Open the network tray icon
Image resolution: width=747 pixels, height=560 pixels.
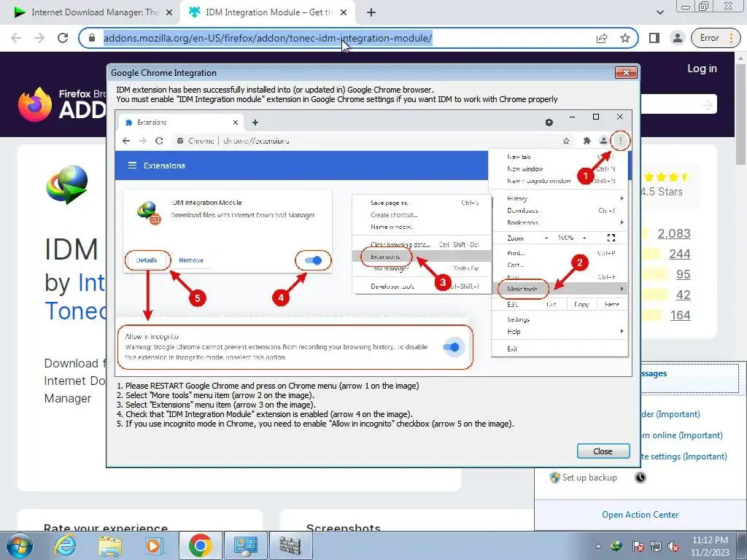point(656,546)
